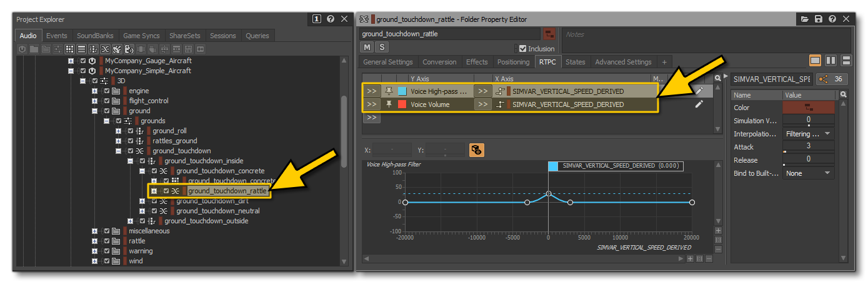Screen dimensions: 868x284
Task: Toggle checkbox for the wind folder
Action: click(107, 261)
